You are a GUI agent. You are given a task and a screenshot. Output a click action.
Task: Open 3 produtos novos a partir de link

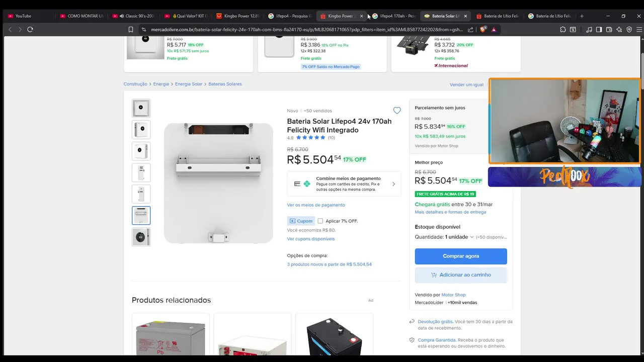pyautogui.click(x=330, y=264)
